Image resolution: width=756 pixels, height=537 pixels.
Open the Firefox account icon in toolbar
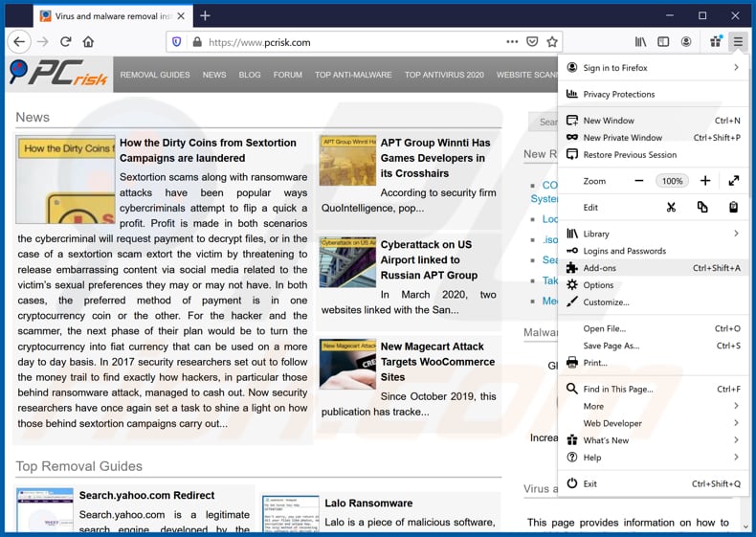point(686,42)
